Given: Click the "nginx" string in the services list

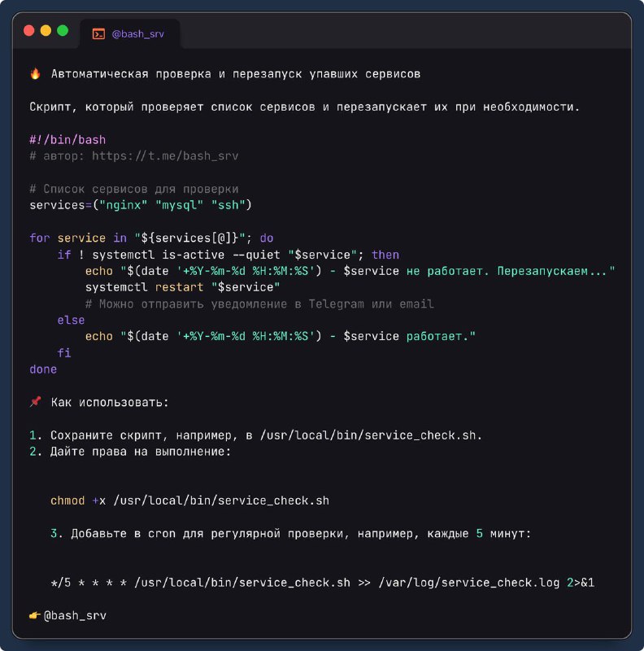Looking at the screenshot, I should 124,205.
